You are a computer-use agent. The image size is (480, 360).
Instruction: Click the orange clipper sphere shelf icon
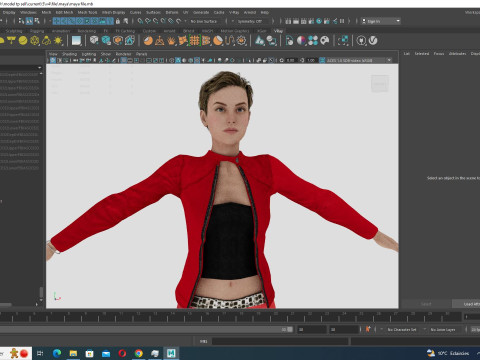coord(218,41)
